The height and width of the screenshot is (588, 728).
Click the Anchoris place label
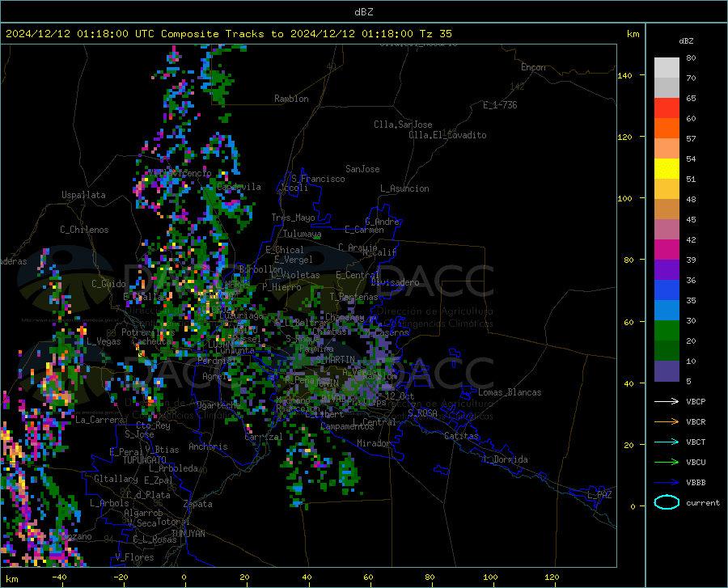click(x=208, y=446)
